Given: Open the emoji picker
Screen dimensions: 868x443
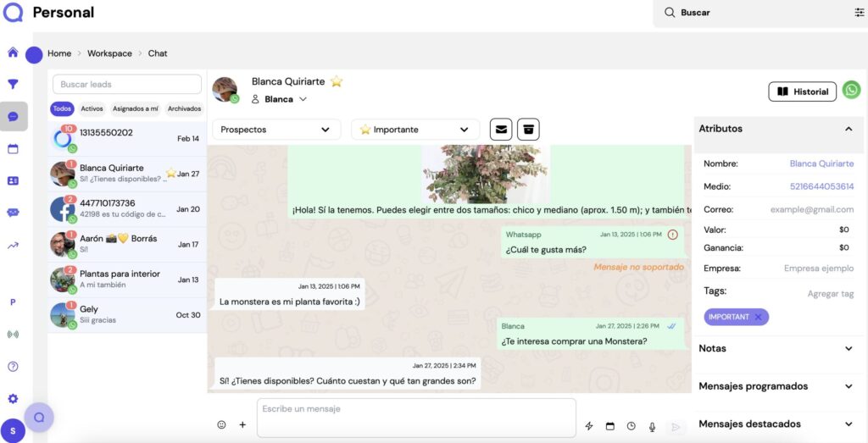Looking at the screenshot, I should point(221,424).
